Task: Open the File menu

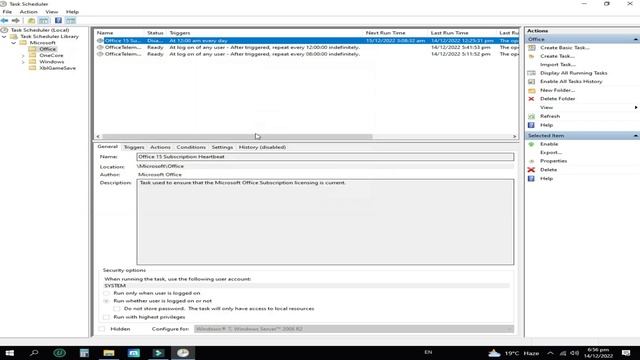Action: point(7,12)
